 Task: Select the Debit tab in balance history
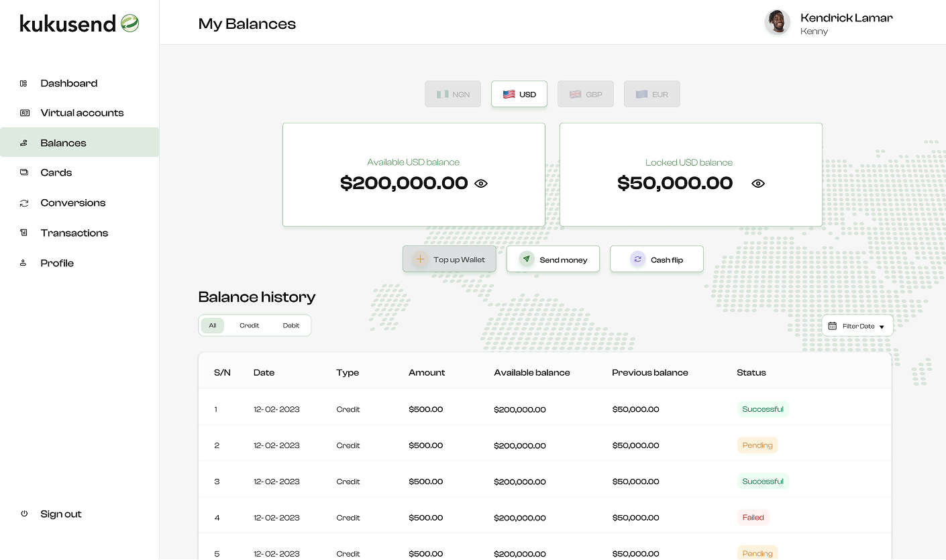point(291,325)
